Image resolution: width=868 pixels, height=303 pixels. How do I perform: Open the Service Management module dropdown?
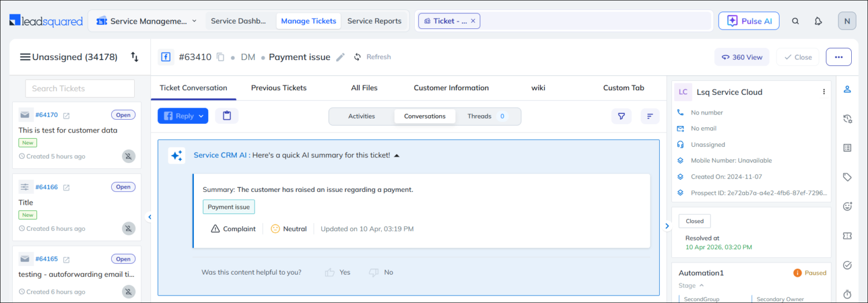tap(146, 21)
